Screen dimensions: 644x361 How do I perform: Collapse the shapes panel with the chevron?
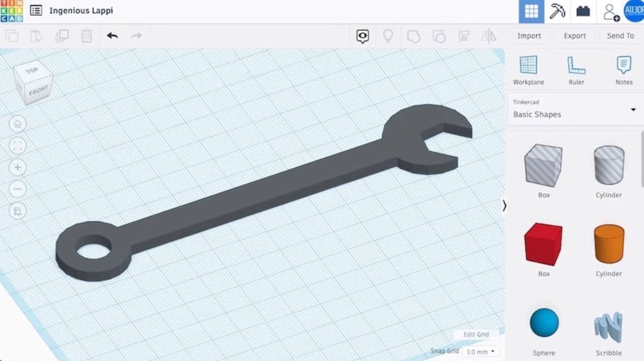(x=504, y=205)
